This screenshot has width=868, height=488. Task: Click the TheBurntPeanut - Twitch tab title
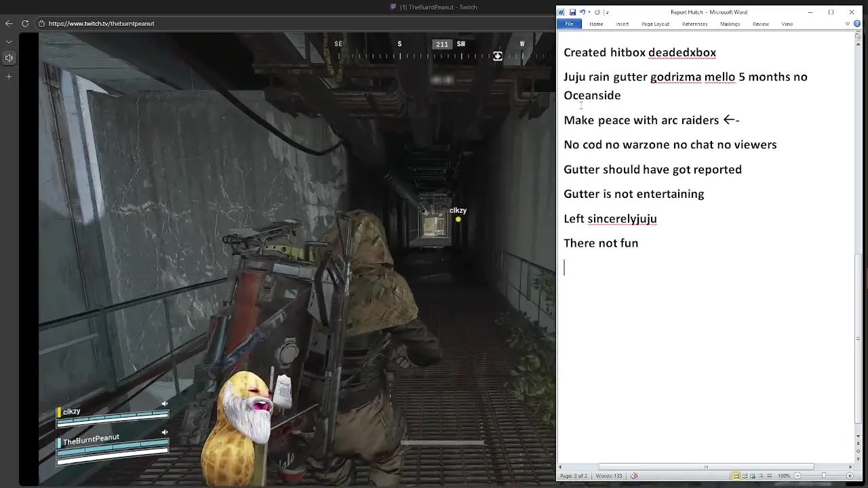click(438, 7)
